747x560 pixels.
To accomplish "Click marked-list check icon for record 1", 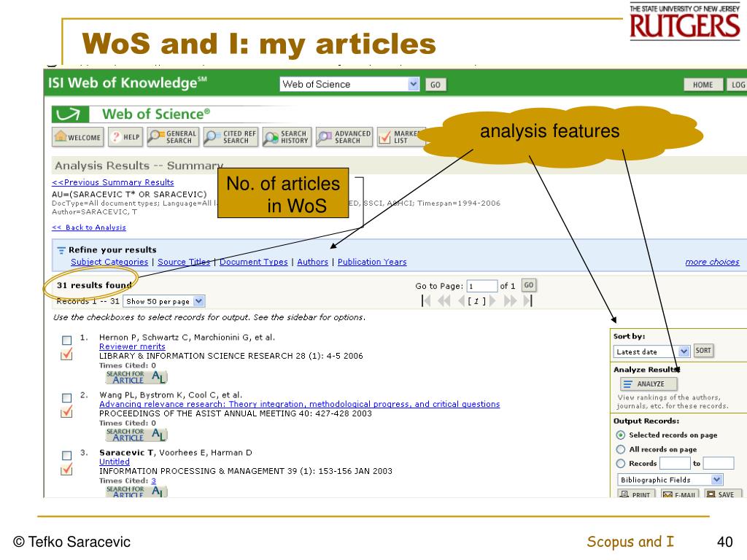I will tap(66, 354).
